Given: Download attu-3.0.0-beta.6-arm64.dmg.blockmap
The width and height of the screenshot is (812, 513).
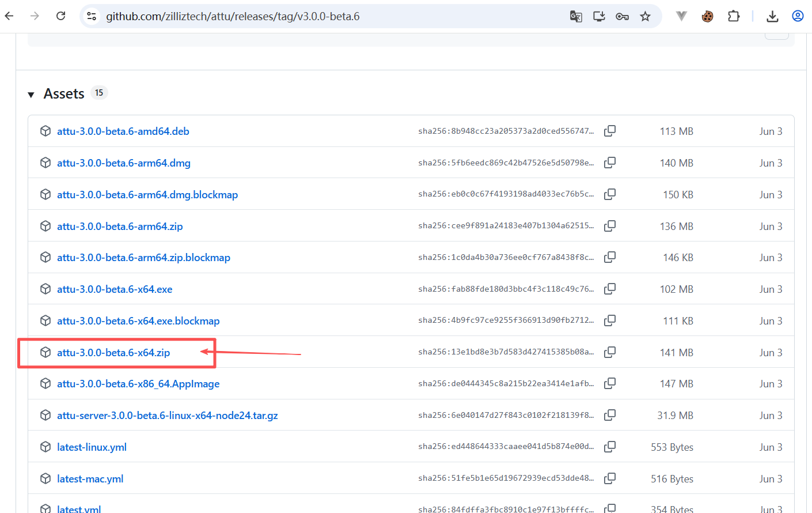Looking at the screenshot, I should tap(147, 195).
